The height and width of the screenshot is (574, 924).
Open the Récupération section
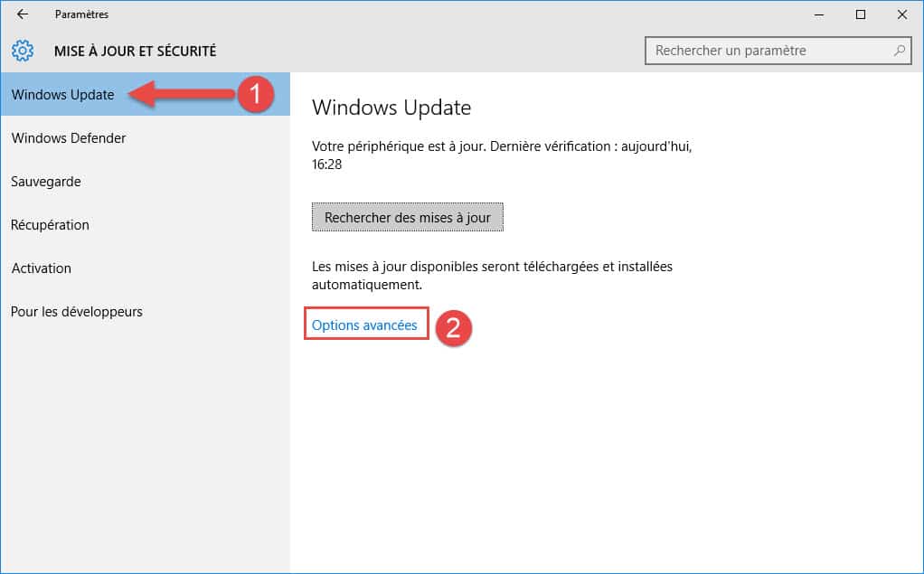[145, 225]
